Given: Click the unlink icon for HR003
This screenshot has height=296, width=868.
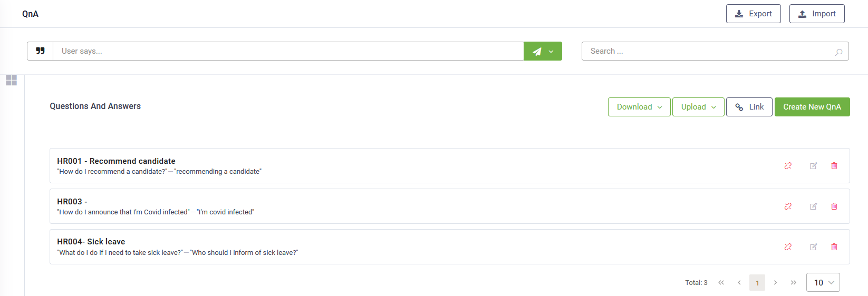Looking at the screenshot, I should pos(788,206).
